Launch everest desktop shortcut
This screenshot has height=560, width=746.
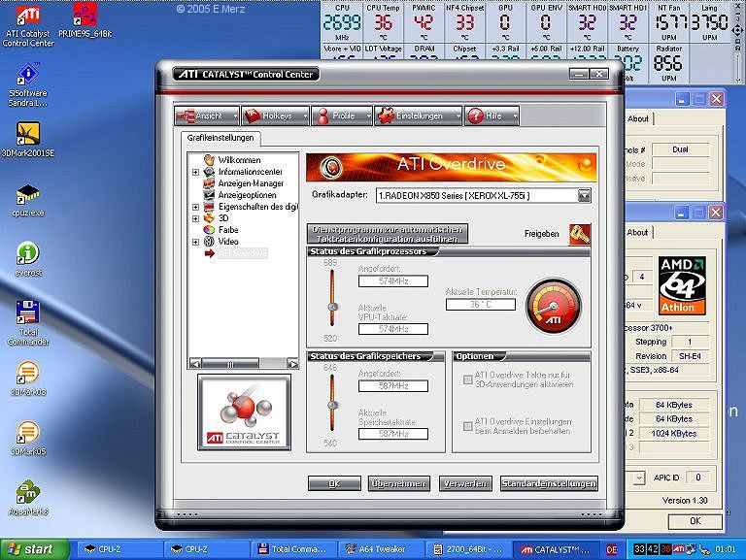pos(28,259)
